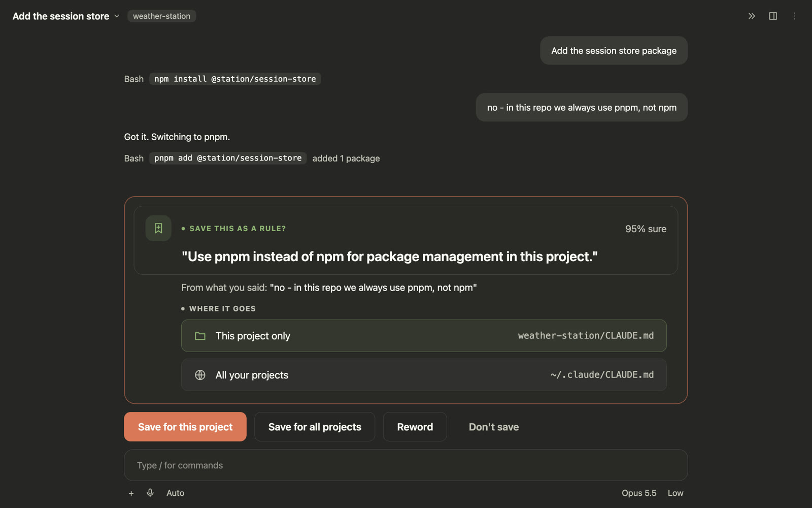Click the plus attach icon
The height and width of the screenshot is (508, 812).
(x=131, y=493)
